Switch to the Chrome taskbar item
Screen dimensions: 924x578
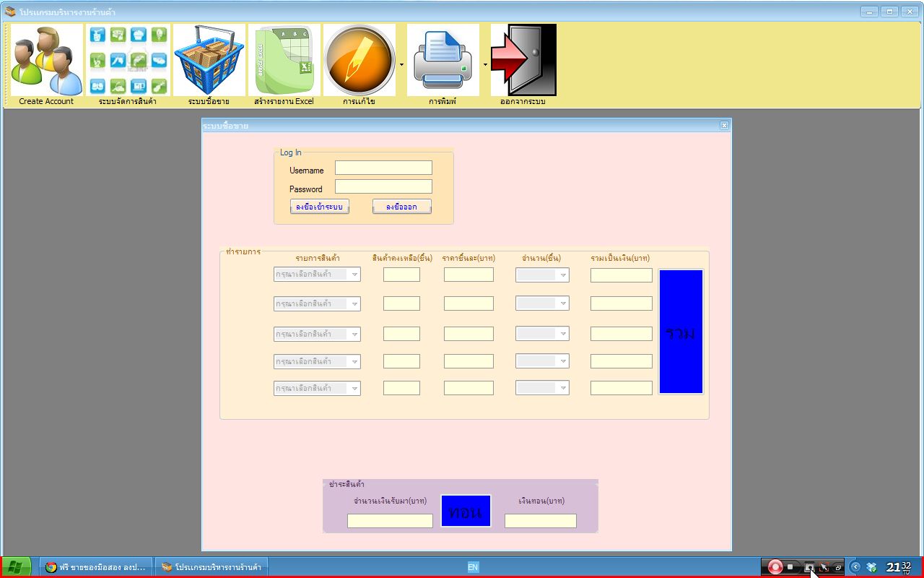pos(97,567)
